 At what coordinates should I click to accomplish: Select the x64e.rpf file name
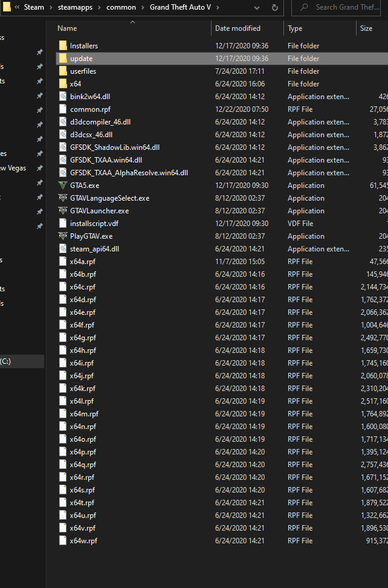pos(82,312)
